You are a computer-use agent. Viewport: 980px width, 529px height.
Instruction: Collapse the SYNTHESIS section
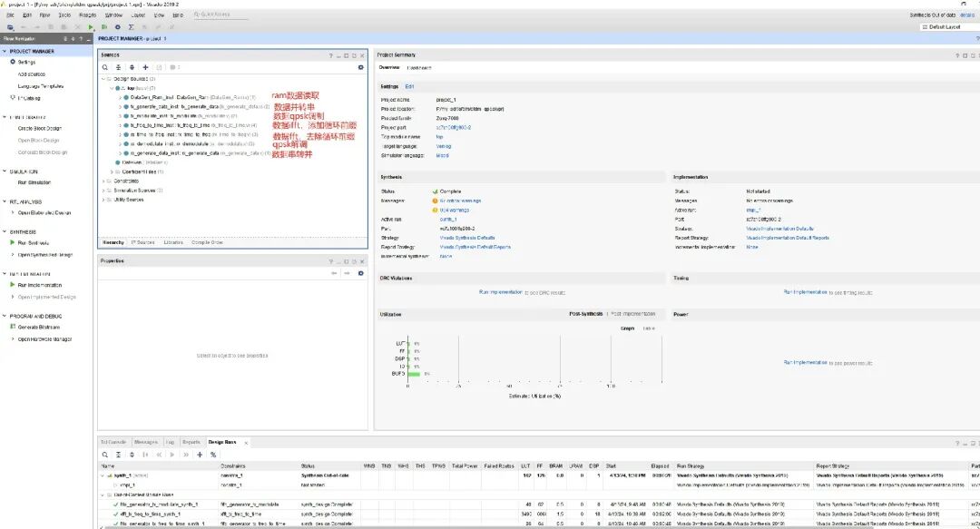(5, 232)
